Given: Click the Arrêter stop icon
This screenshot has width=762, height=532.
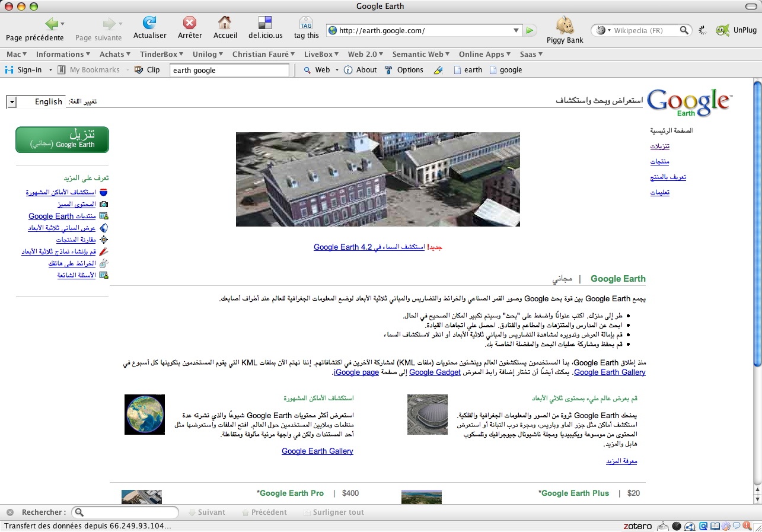Looking at the screenshot, I should pos(190,23).
